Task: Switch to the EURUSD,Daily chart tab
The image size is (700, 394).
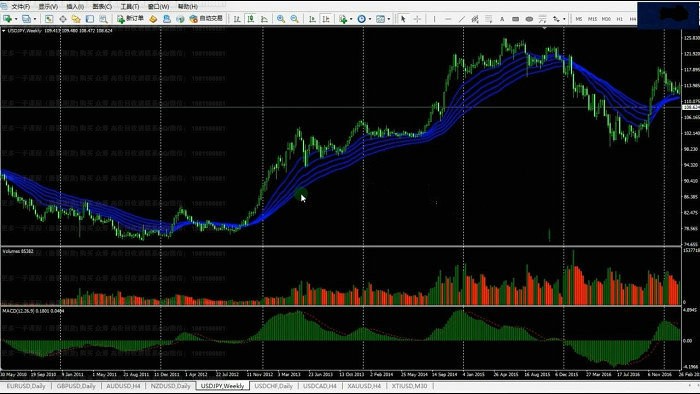Action: point(26,386)
